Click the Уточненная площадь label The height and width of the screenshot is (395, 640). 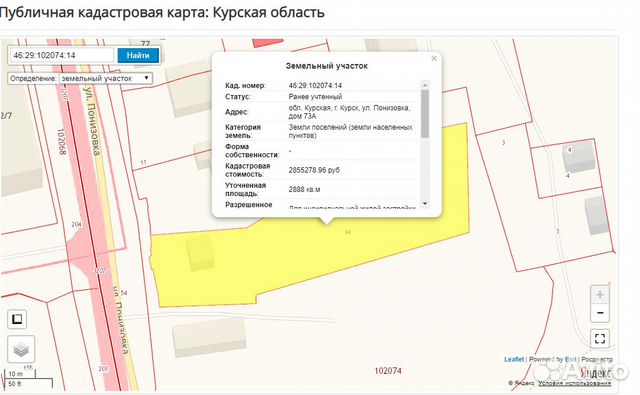[x=245, y=189]
